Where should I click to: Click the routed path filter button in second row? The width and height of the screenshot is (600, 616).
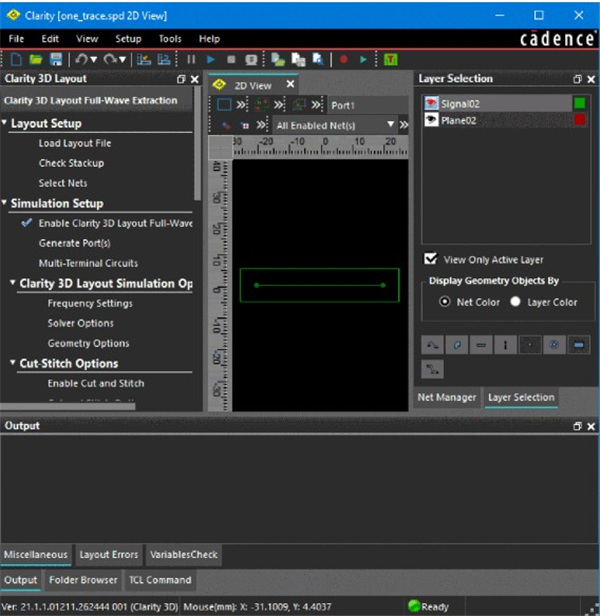click(433, 369)
